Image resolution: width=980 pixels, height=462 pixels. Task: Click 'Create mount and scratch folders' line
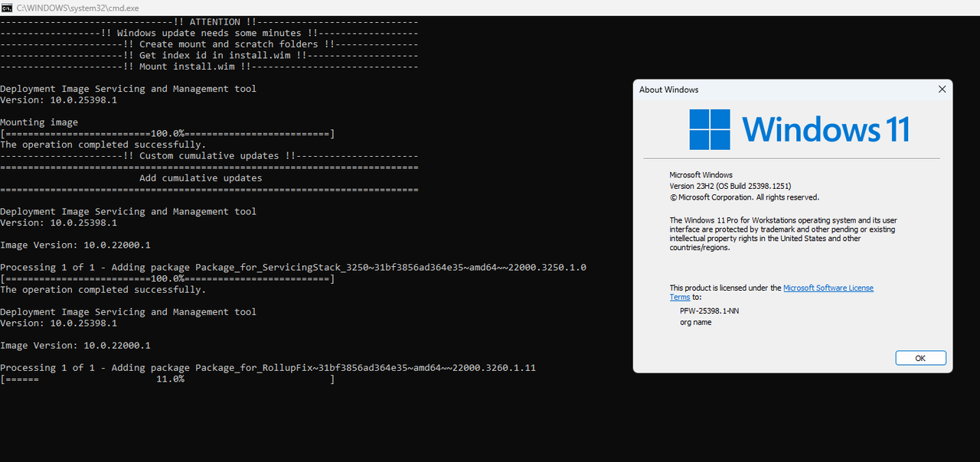(x=209, y=44)
